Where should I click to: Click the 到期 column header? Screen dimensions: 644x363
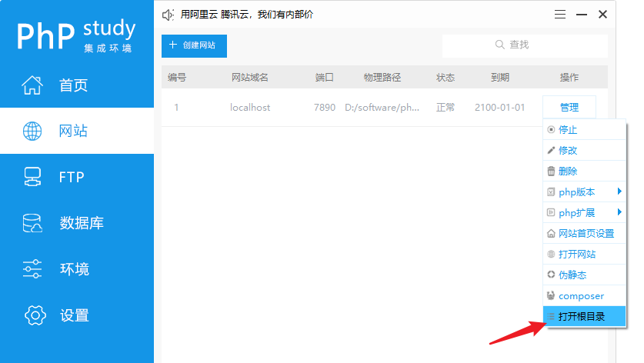(x=500, y=77)
